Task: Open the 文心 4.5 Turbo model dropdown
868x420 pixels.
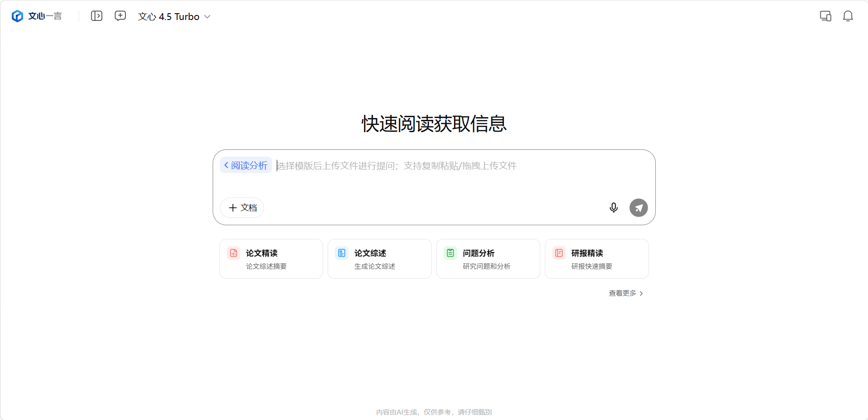Action: [174, 17]
